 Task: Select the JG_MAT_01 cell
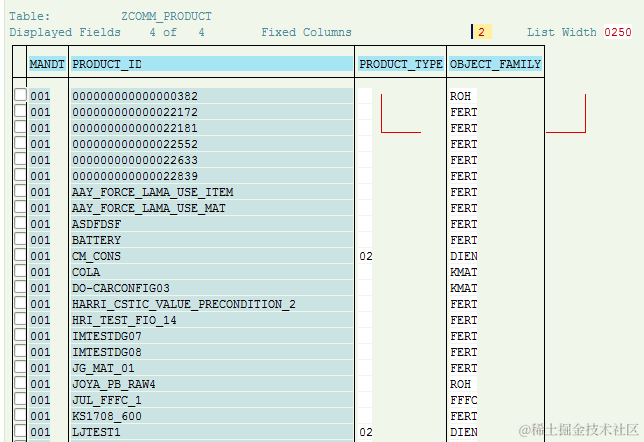coord(212,368)
